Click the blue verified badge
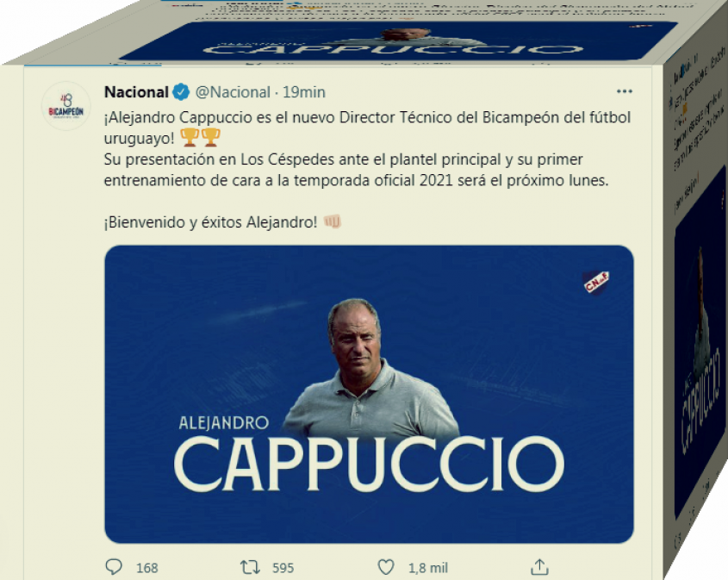 181,92
